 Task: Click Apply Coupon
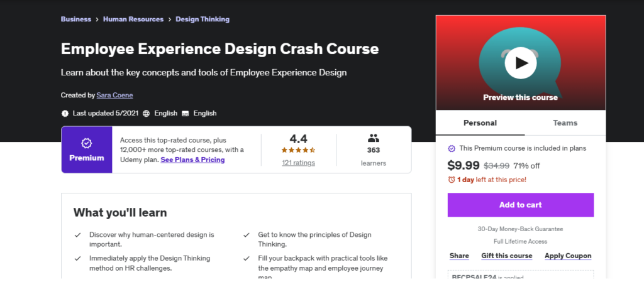pos(568,256)
